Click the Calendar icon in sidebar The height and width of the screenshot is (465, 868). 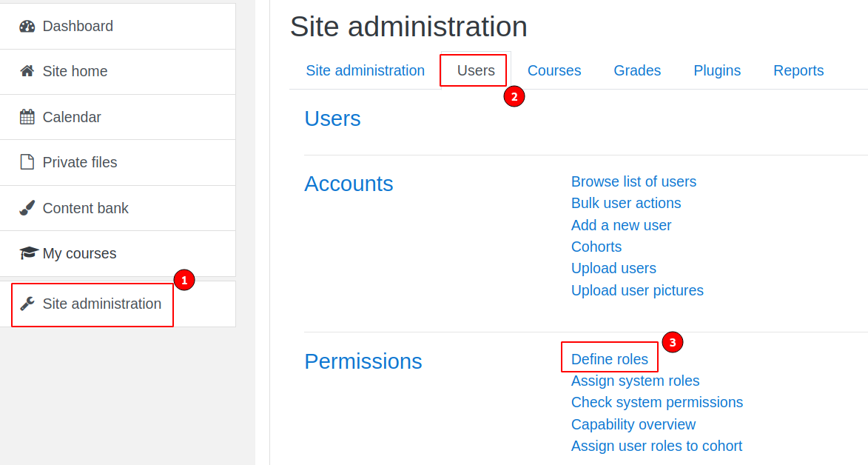27,117
